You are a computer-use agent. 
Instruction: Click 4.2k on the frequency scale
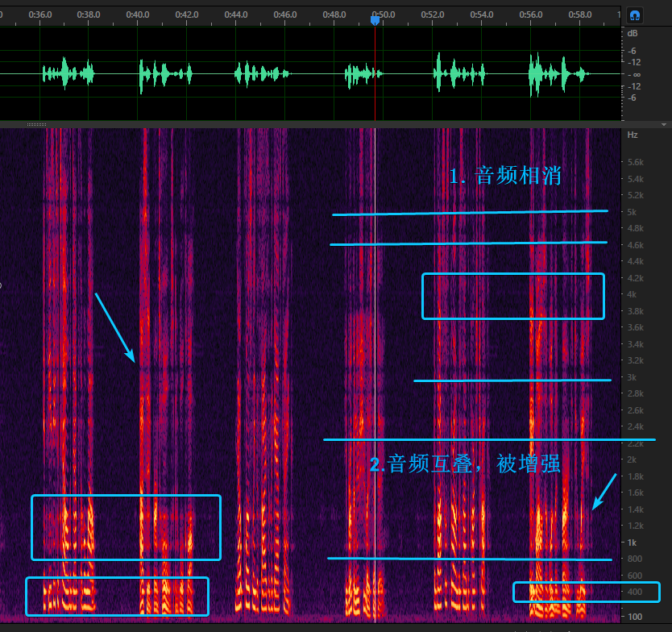pyautogui.click(x=636, y=278)
